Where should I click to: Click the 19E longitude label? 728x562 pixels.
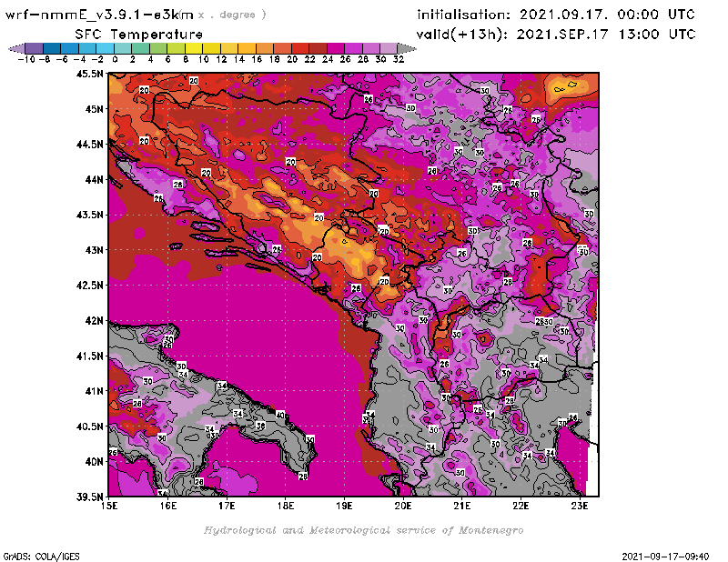[344, 506]
